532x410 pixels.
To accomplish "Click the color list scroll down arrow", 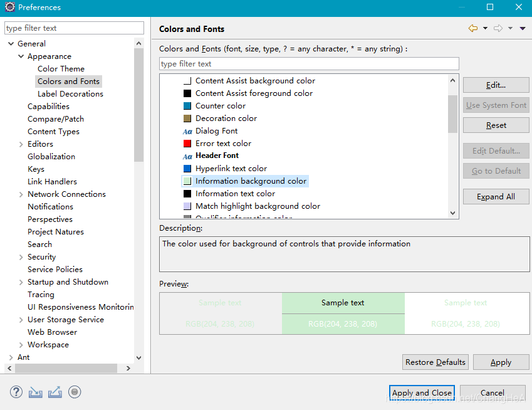I will click(452, 213).
